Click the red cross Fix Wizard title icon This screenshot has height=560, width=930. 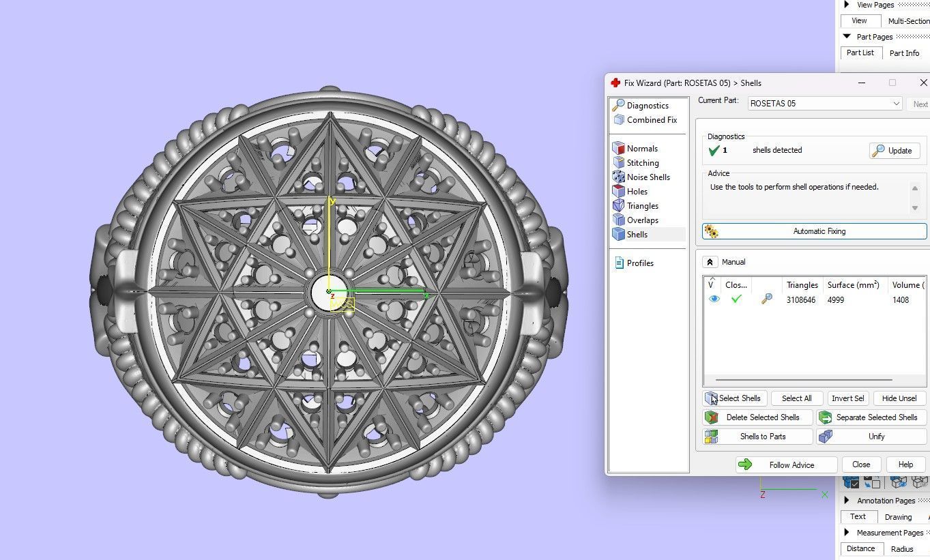tap(615, 83)
